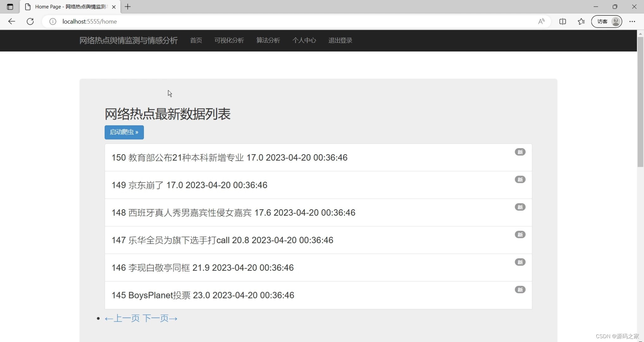
Task: Open the split screen icon
Action: click(563, 21)
